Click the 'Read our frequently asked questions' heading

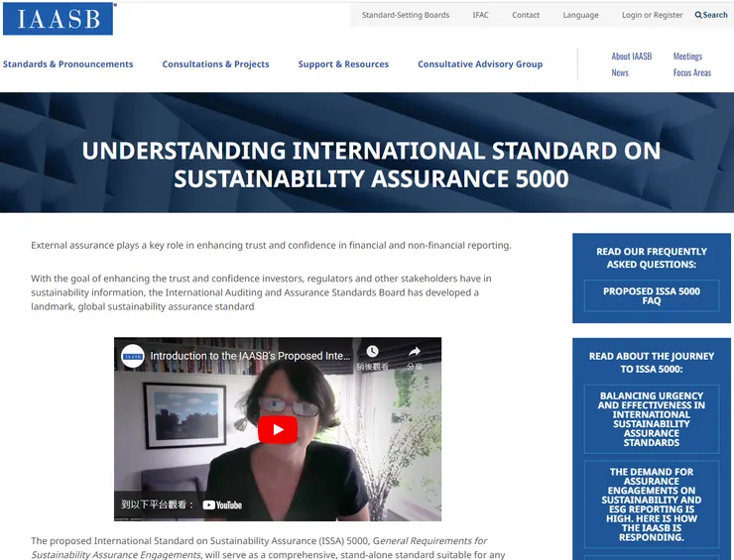click(x=652, y=258)
